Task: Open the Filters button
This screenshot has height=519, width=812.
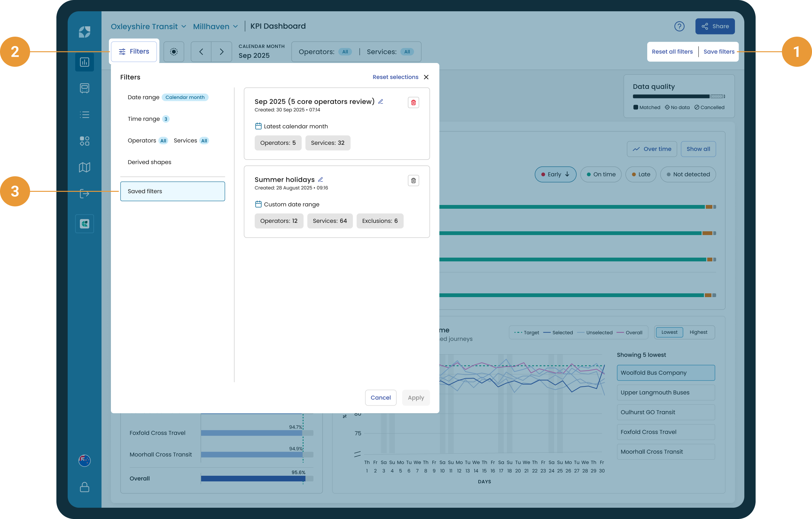Action: coord(134,52)
